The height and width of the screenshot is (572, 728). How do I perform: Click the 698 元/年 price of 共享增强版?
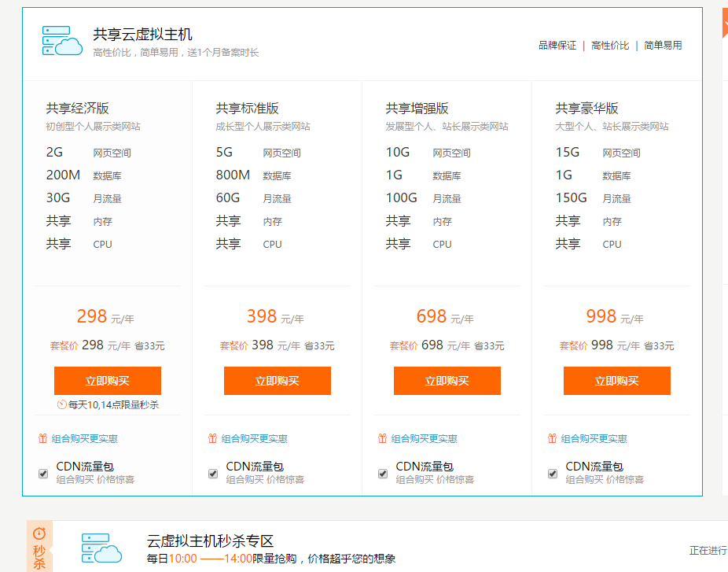click(x=445, y=316)
